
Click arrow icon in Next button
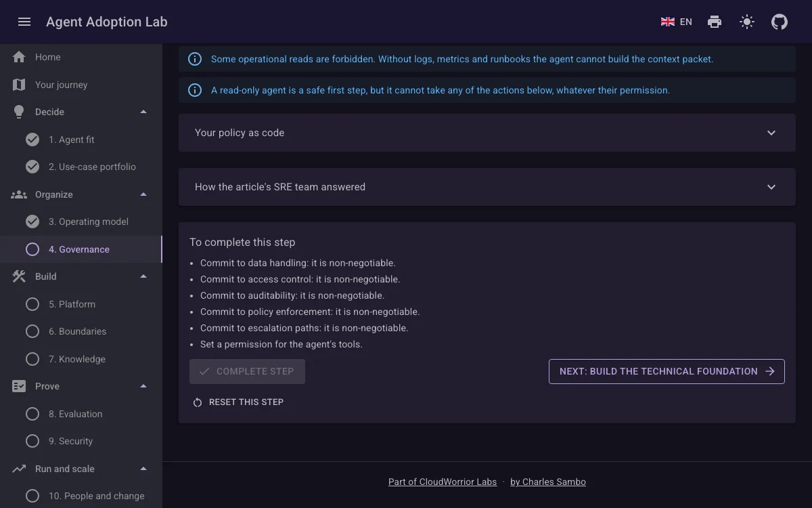[x=769, y=371]
